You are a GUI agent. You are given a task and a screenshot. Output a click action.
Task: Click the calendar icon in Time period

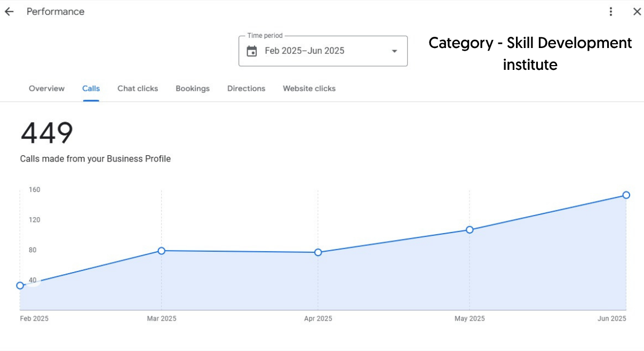tap(252, 51)
